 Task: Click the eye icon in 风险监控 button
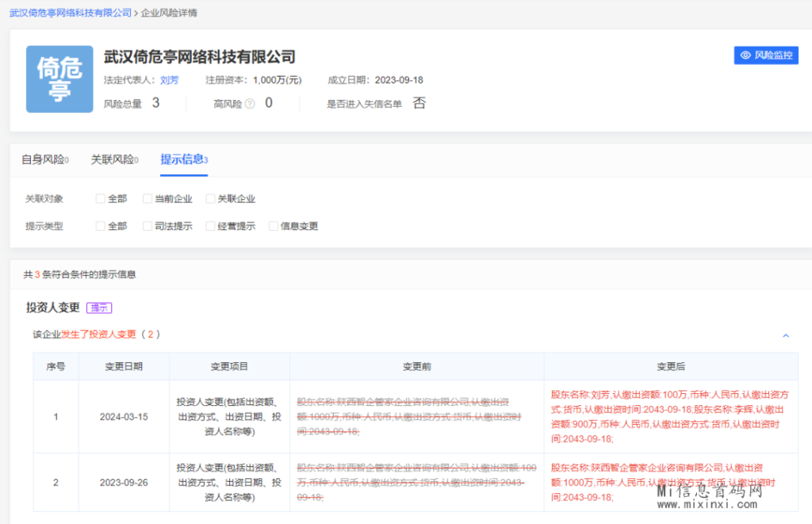coord(745,55)
